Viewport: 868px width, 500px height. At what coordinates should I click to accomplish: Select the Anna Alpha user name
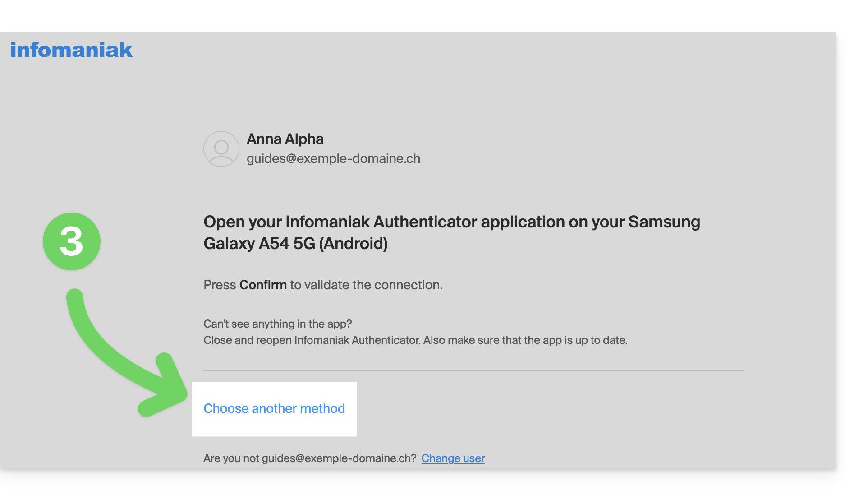pos(285,139)
